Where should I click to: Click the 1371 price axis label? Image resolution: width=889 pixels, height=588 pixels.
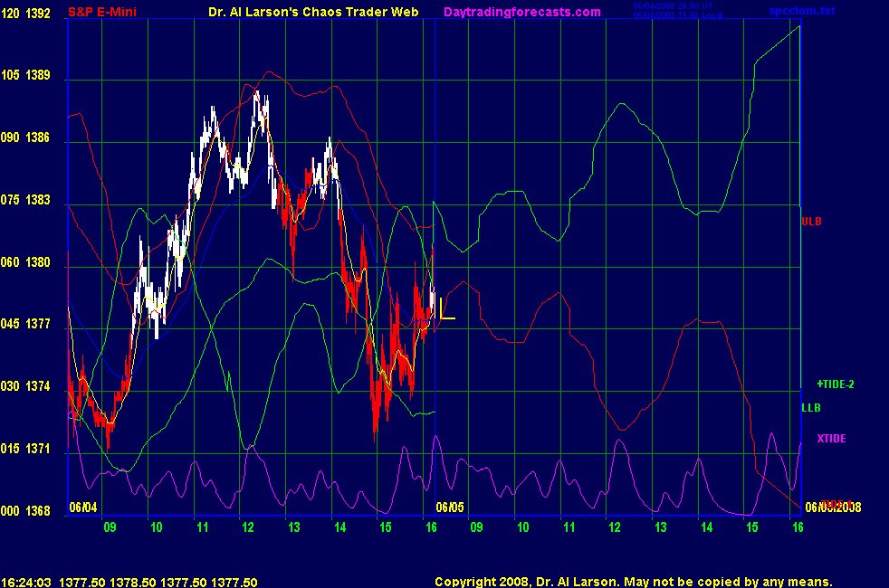[x=38, y=449]
